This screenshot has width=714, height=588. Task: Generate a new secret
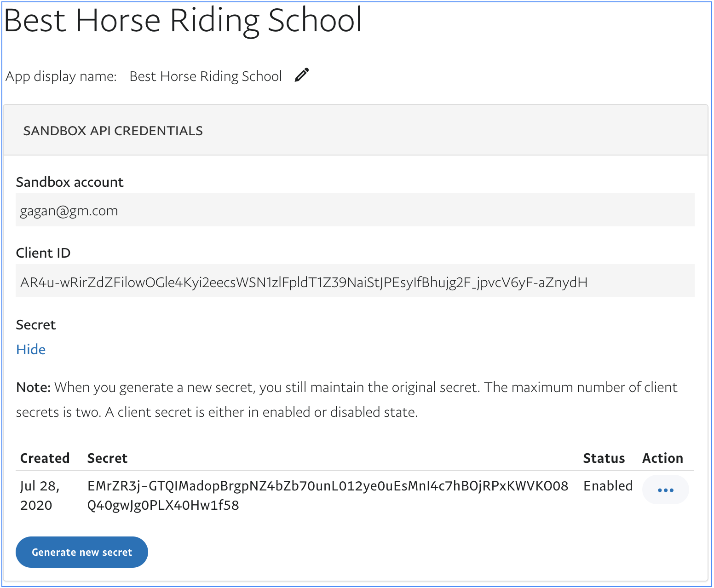pos(82,552)
